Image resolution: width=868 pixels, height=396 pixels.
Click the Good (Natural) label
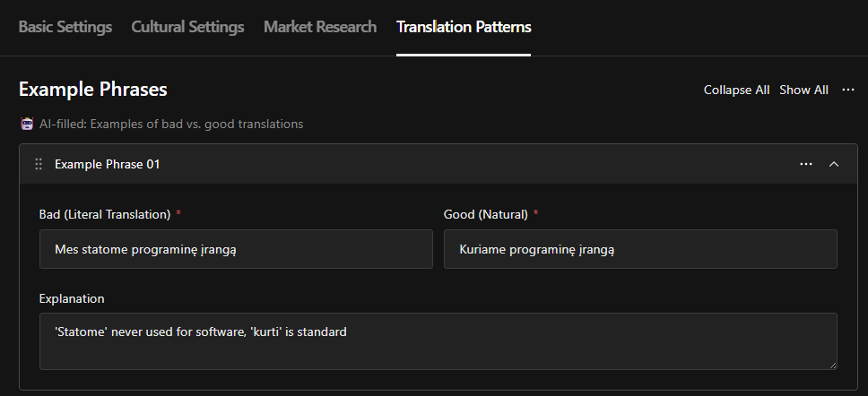[x=485, y=215]
